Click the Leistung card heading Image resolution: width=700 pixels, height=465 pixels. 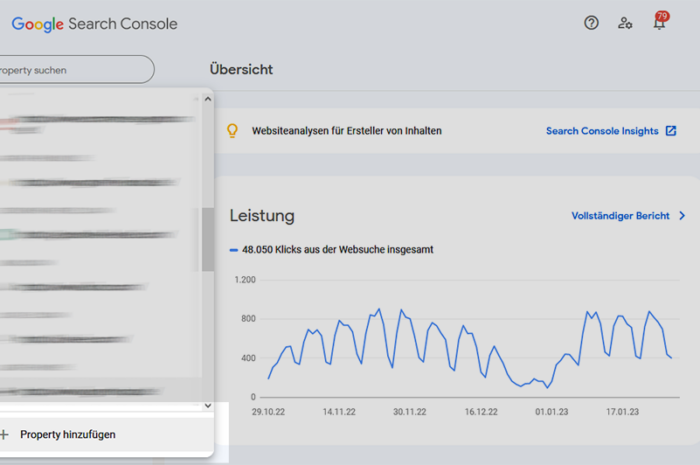tap(262, 216)
